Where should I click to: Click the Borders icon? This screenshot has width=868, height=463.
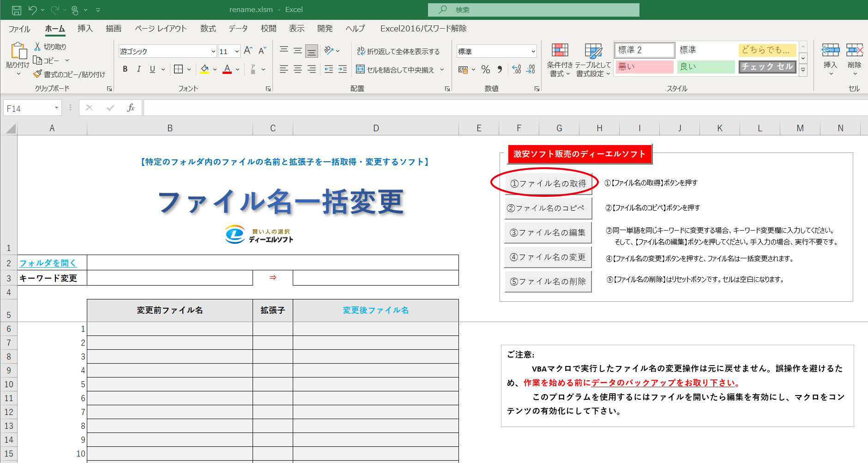178,69
